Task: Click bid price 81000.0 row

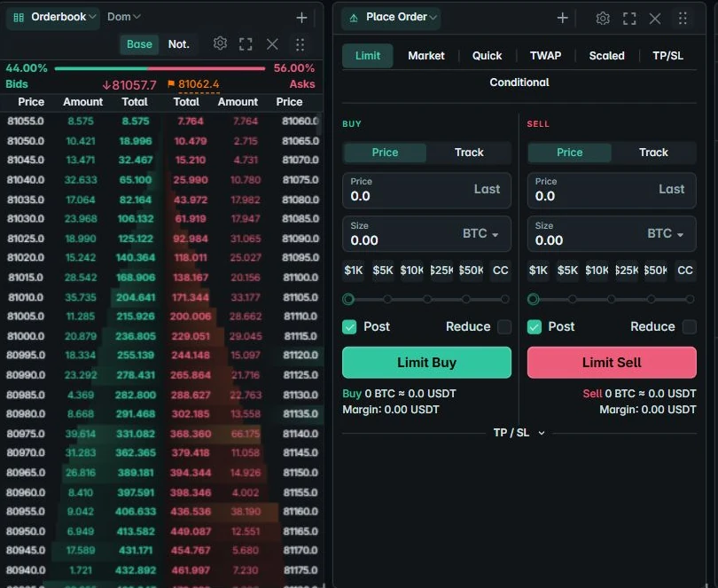Action: [81, 336]
